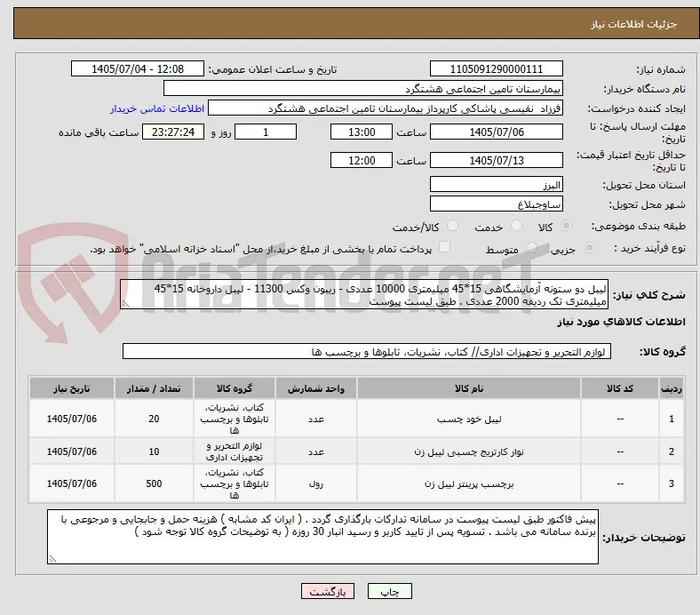Click the group cell لوازم التحریر و تجهیزات اداری
This screenshot has height=615, width=700.
[235, 451]
